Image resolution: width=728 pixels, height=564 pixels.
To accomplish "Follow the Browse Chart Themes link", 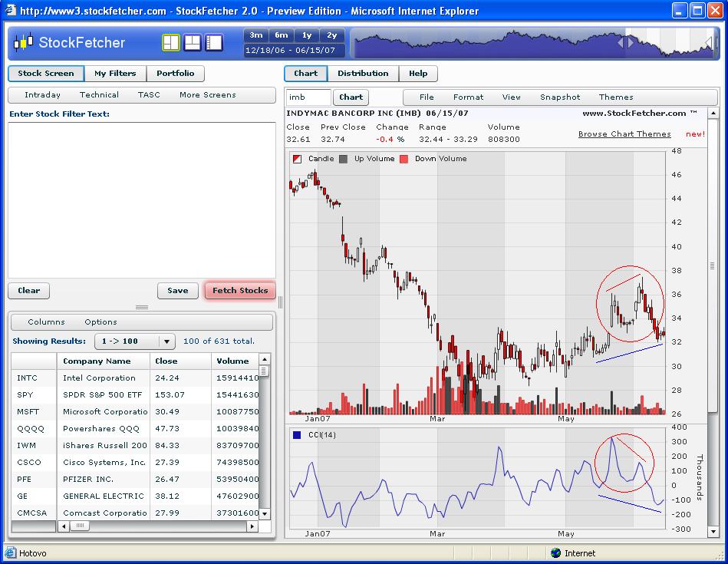I will tap(624, 134).
